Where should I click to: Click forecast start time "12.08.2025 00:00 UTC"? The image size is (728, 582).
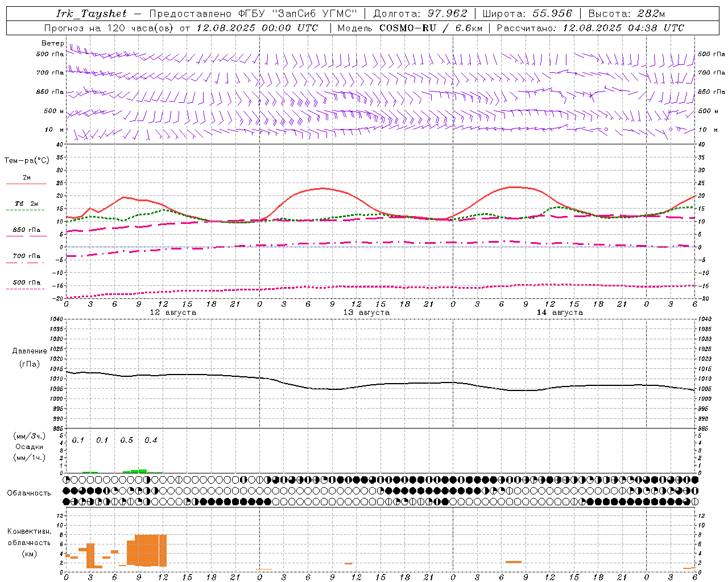(257, 28)
